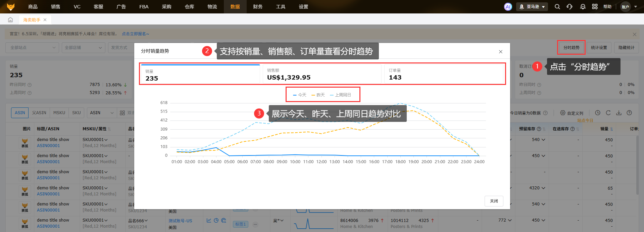This screenshot has height=232, width=644.
Task: Toggle the 昨天 legend series
Action: [x=318, y=95]
